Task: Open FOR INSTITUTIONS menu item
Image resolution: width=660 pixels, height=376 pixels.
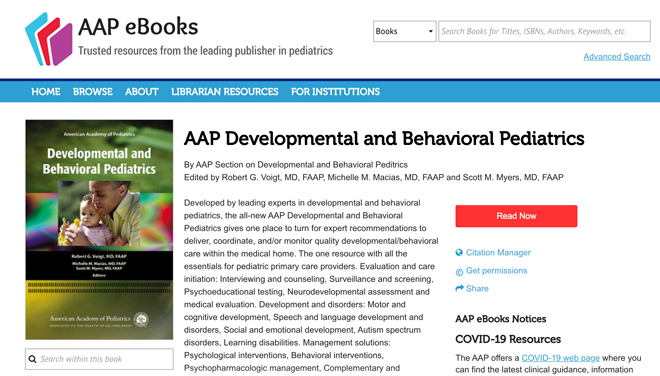Action: pyautogui.click(x=335, y=91)
